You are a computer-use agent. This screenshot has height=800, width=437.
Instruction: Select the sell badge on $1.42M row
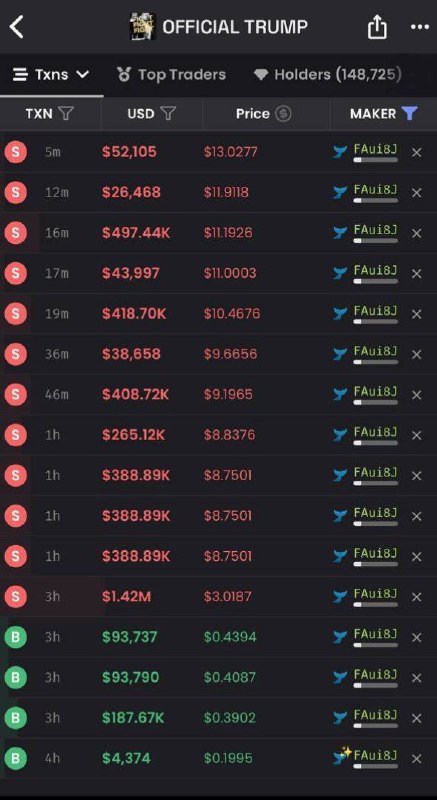(x=15, y=596)
